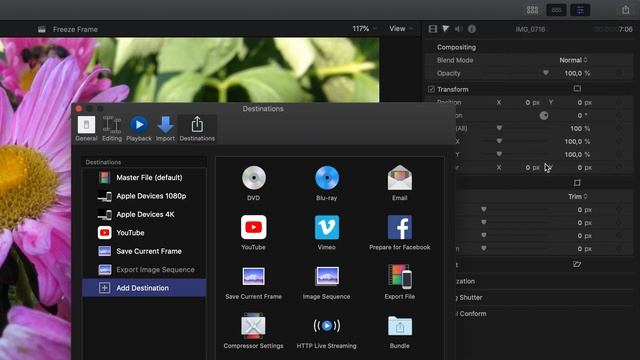Choose HTTP Live Streaming icon

[327, 326]
